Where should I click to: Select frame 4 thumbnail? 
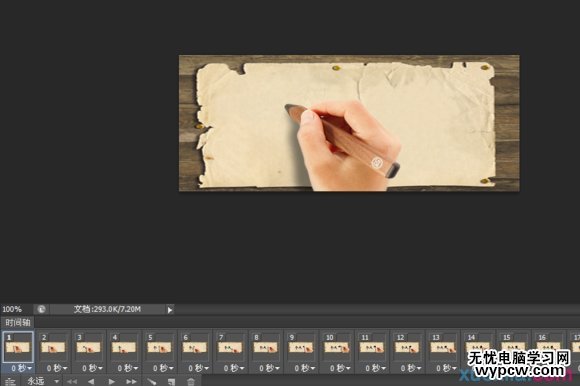124,347
